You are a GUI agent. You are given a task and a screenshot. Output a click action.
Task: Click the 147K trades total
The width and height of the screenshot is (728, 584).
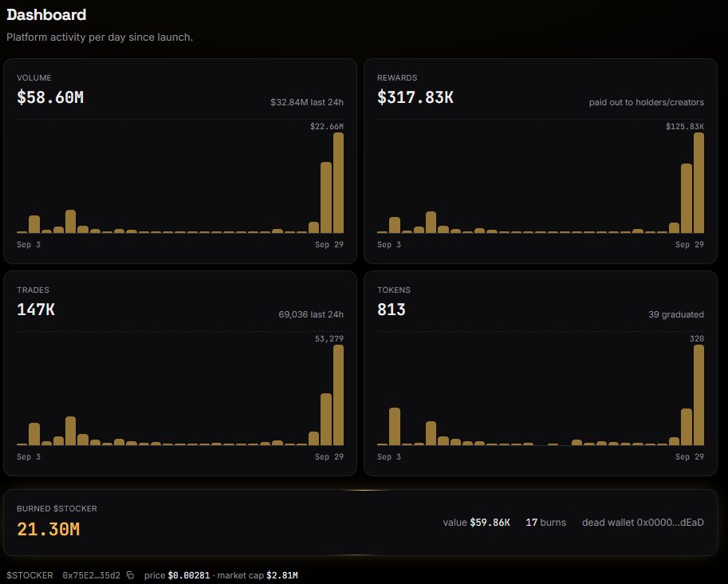(x=36, y=310)
